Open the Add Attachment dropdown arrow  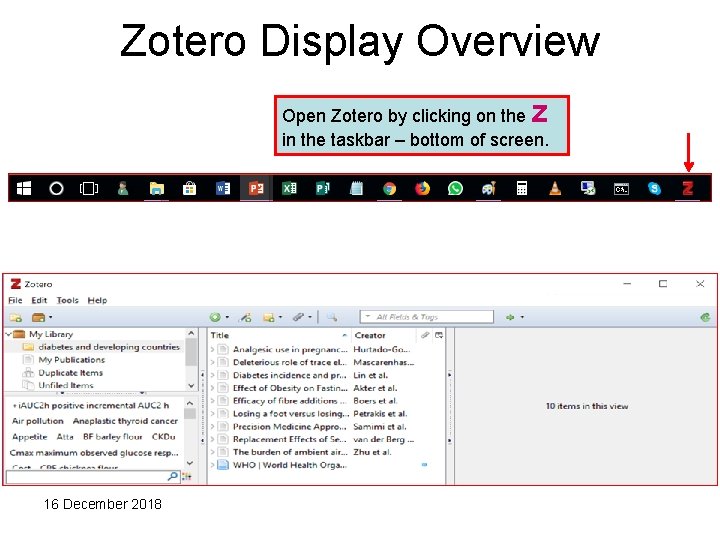coord(310,317)
